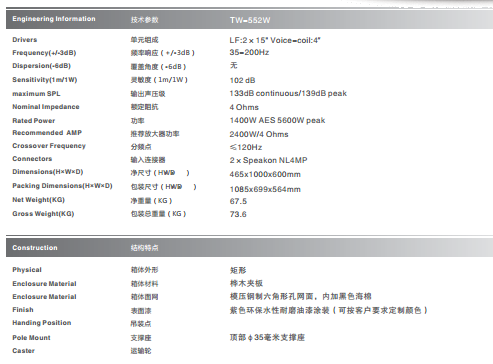The height and width of the screenshot is (364, 493).
Task: Select the 35-200Hz frequency value
Action: [x=249, y=52]
